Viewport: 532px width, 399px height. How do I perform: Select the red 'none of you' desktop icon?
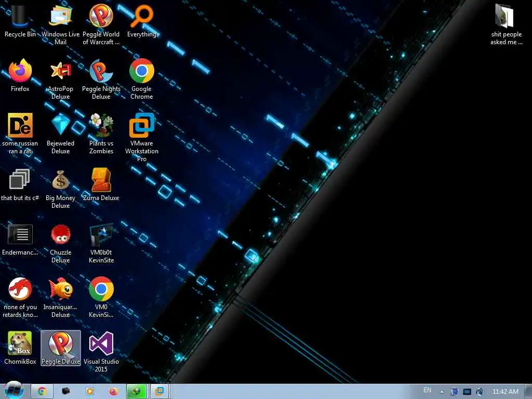(20, 298)
